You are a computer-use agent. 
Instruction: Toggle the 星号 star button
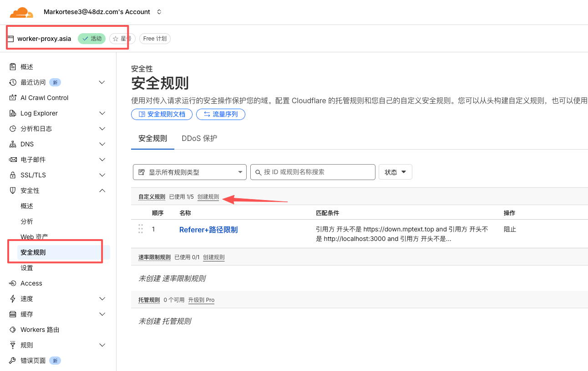[122, 39]
